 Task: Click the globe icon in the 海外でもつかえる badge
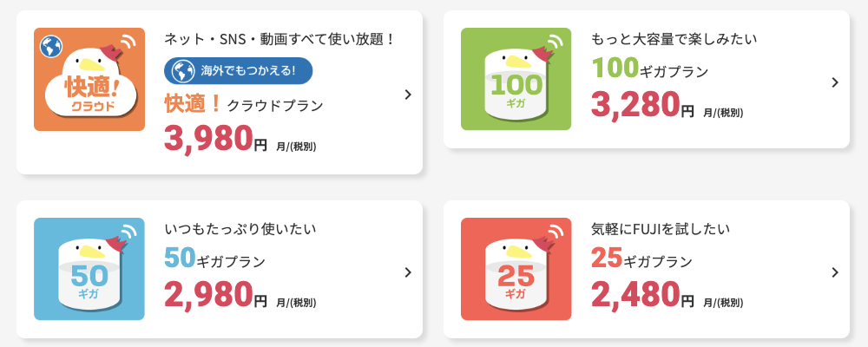[182, 71]
